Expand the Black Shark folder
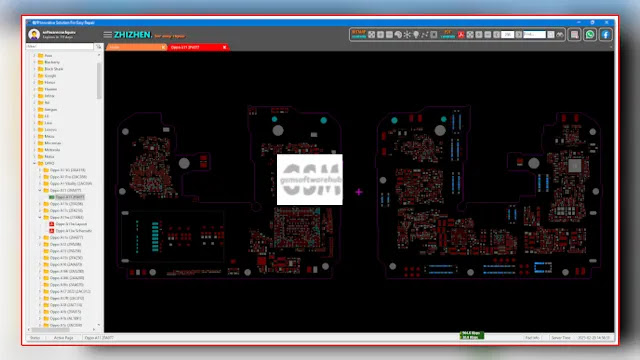The width and height of the screenshot is (640, 360). point(34,69)
